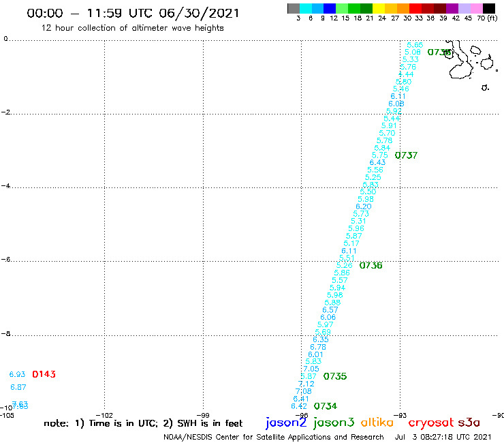
Task: Click the jason3 legend label
Action: click(334, 423)
